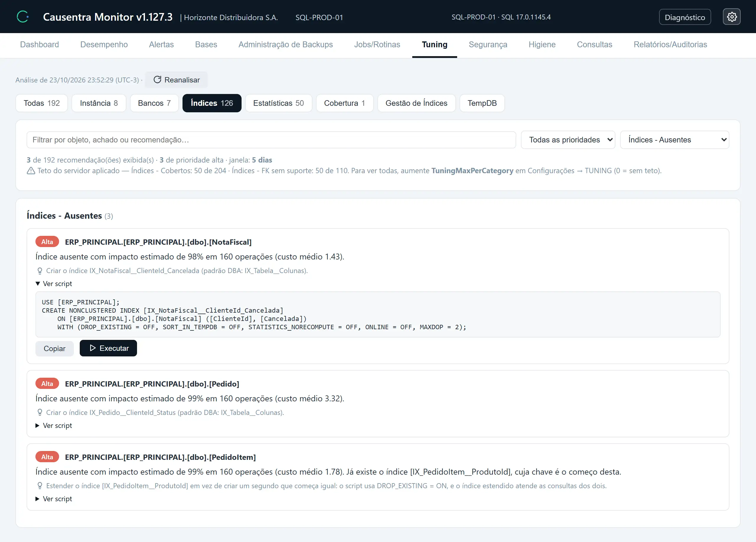Click the Diagnóstico button
The width and height of the screenshot is (756, 542).
point(685,17)
